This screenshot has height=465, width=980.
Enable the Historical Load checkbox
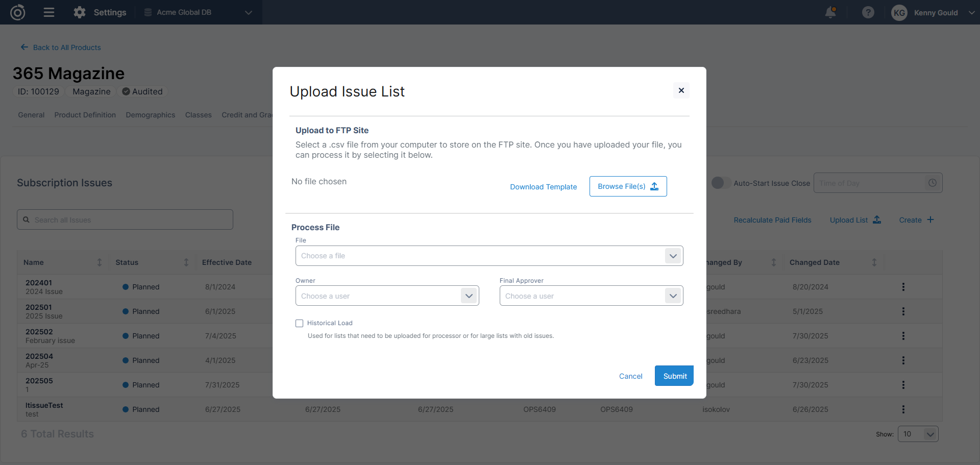[300, 323]
